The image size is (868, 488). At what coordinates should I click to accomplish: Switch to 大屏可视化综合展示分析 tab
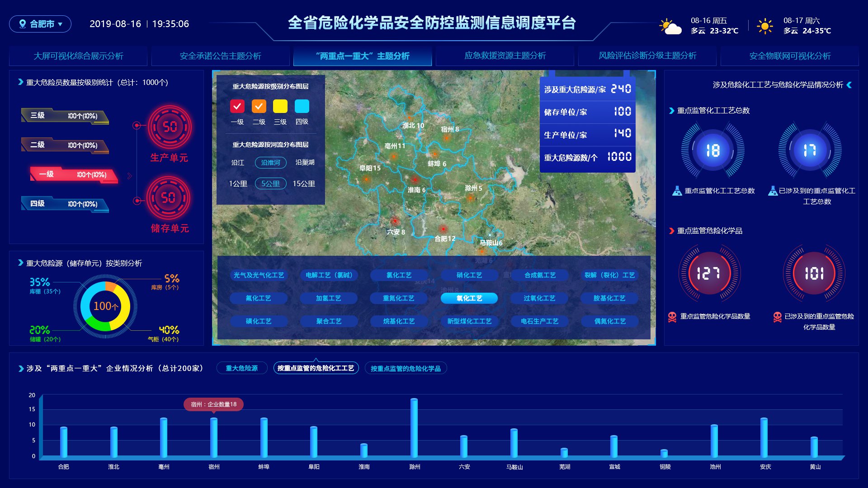pos(78,56)
